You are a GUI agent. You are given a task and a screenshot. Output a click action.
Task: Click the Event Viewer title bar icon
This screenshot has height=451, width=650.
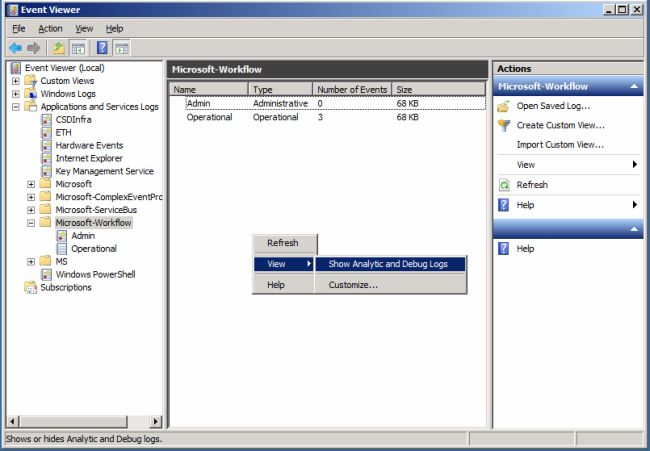click(x=12, y=10)
